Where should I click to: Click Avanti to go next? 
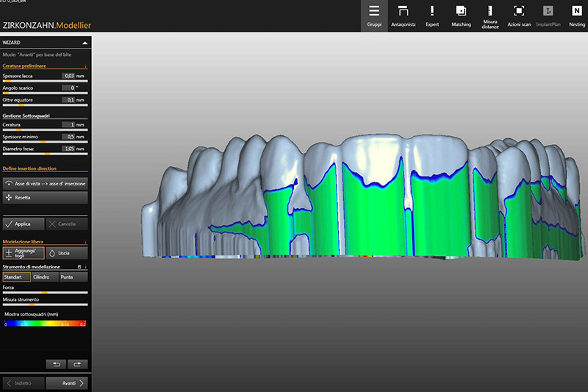click(x=68, y=382)
